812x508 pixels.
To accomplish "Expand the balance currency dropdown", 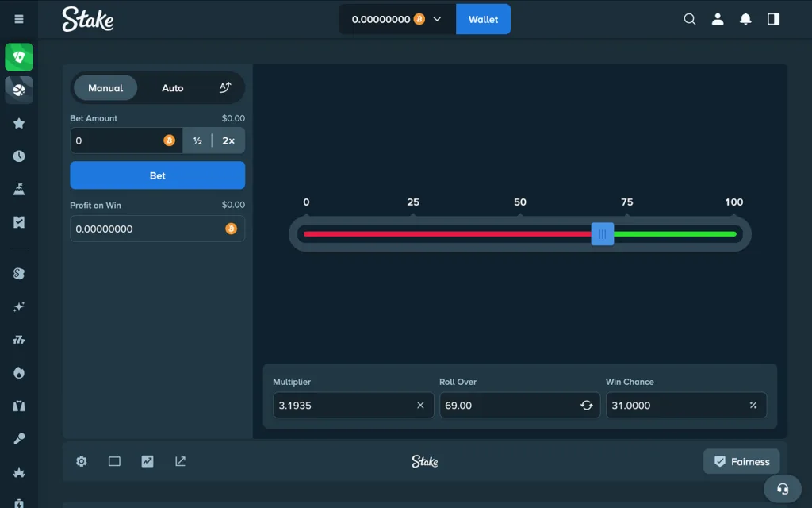I will (x=437, y=19).
